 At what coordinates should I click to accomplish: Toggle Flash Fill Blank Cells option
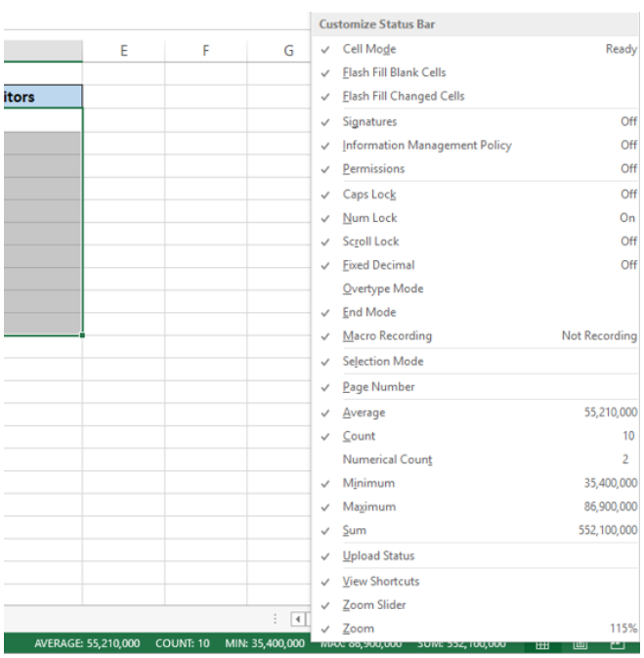(476, 72)
